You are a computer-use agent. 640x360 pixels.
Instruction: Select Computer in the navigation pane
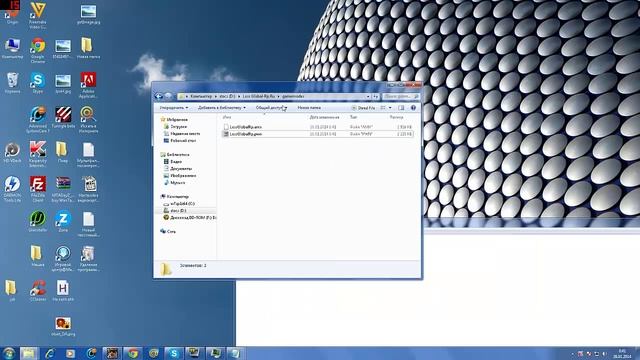(x=175, y=197)
